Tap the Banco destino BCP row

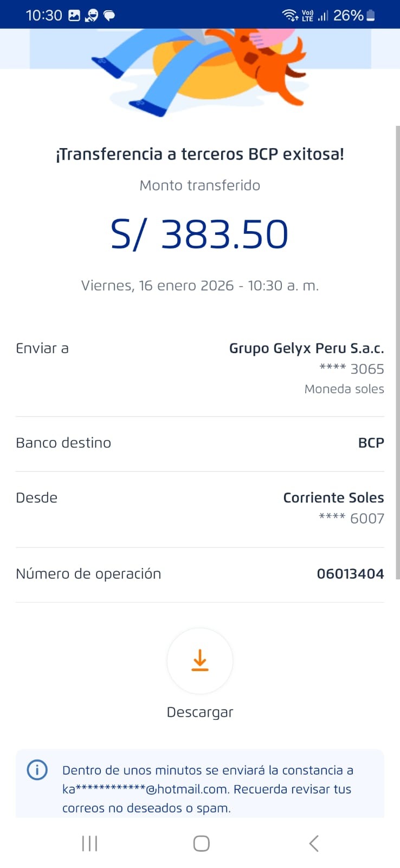click(x=200, y=443)
